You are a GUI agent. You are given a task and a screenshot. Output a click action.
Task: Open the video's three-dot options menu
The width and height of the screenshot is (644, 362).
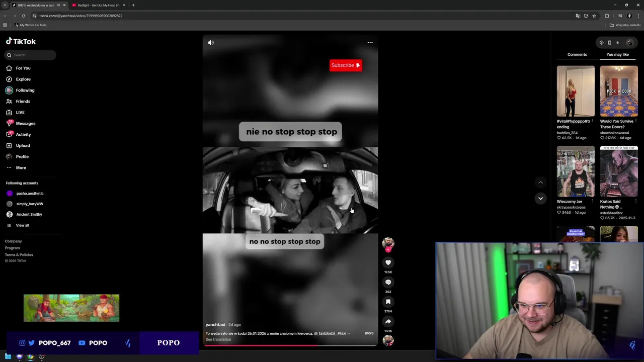(x=370, y=43)
